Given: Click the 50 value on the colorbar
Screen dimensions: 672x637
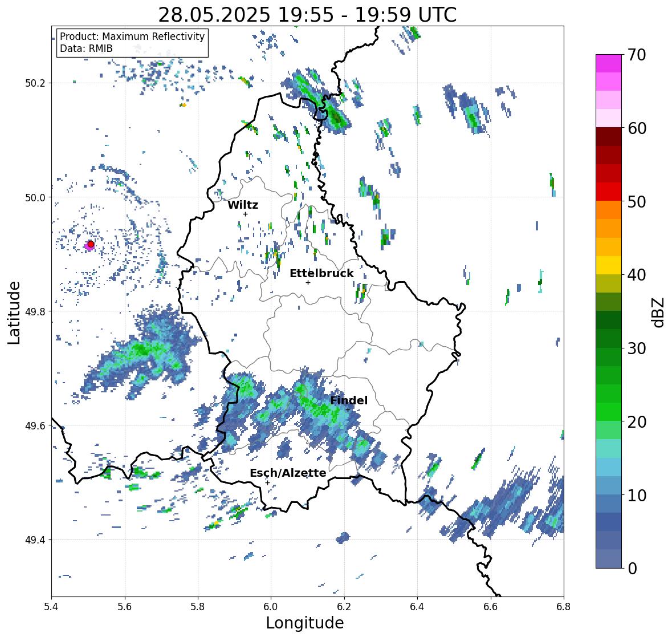Looking at the screenshot, I should (x=637, y=201).
